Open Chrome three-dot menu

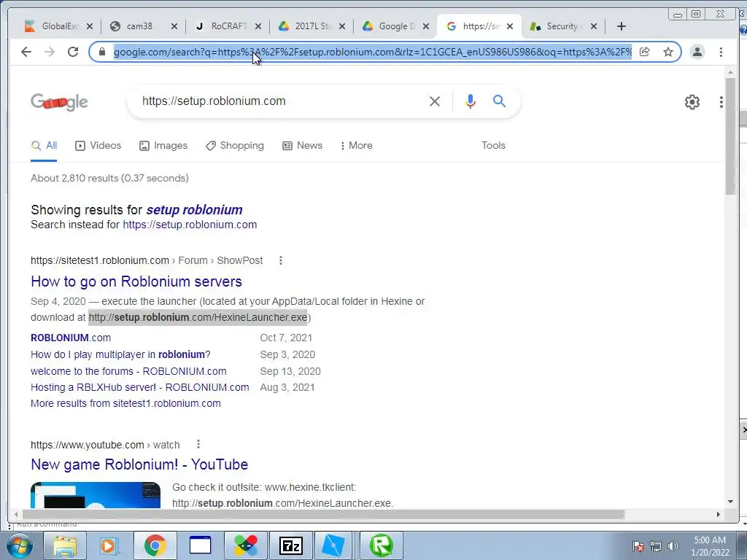(x=721, y=52)
